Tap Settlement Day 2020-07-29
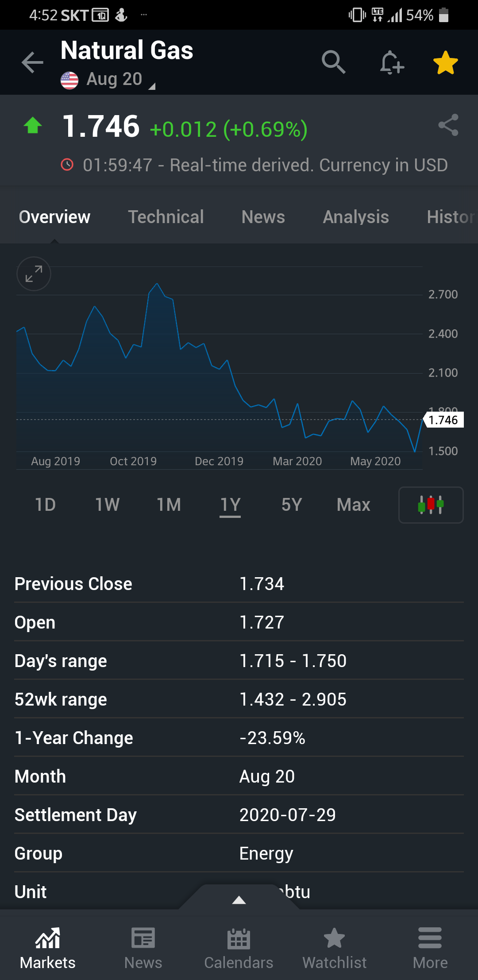Viewport: 478px width, 980px height. 288,815
